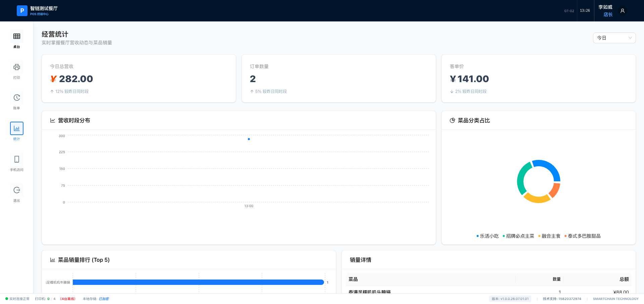This screenshot has width=644, height=304.
Task: Click the top blue sales ranking bar
Action: coord(198,282)
